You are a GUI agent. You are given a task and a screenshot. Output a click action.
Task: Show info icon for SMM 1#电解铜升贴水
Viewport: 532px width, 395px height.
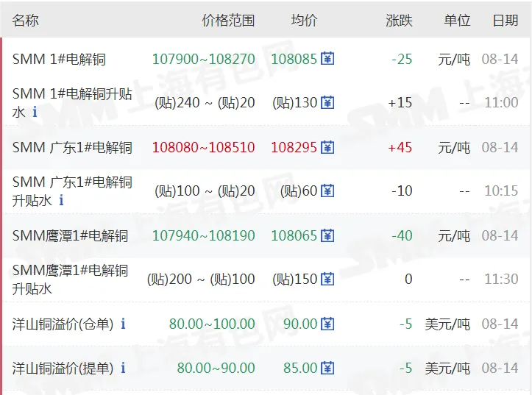[x=35, y=112]
